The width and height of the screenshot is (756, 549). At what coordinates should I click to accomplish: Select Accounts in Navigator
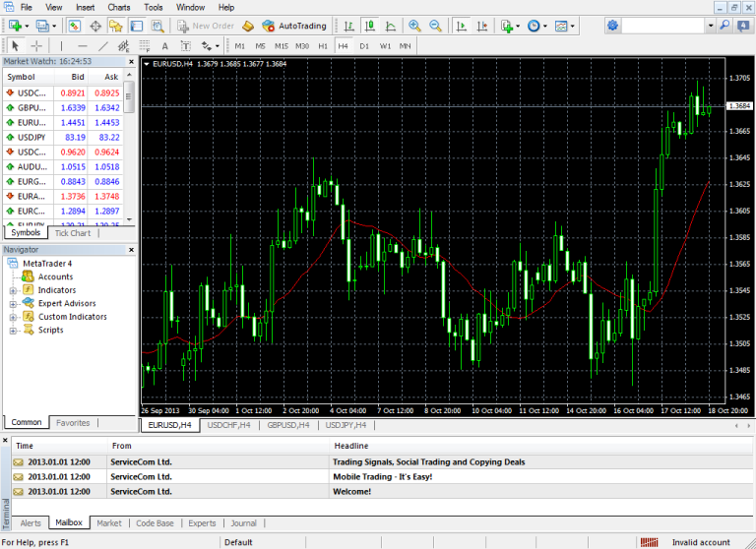[55, 276]
